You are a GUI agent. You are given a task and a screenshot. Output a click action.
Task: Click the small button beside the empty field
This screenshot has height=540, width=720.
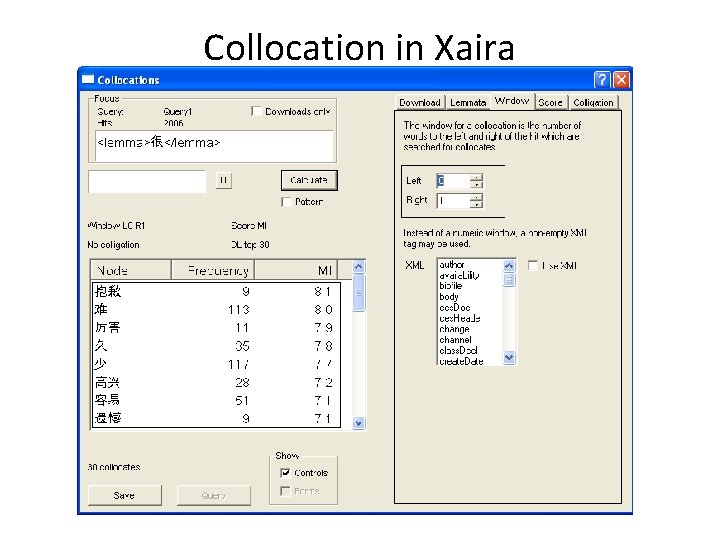tap(224, 180)
